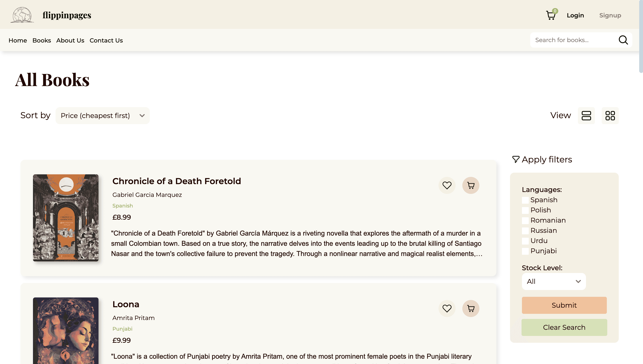Tick the Urdu language checkbox
Image resolution: width=643 pixels, height=364 pixels.
coord(525,241)
